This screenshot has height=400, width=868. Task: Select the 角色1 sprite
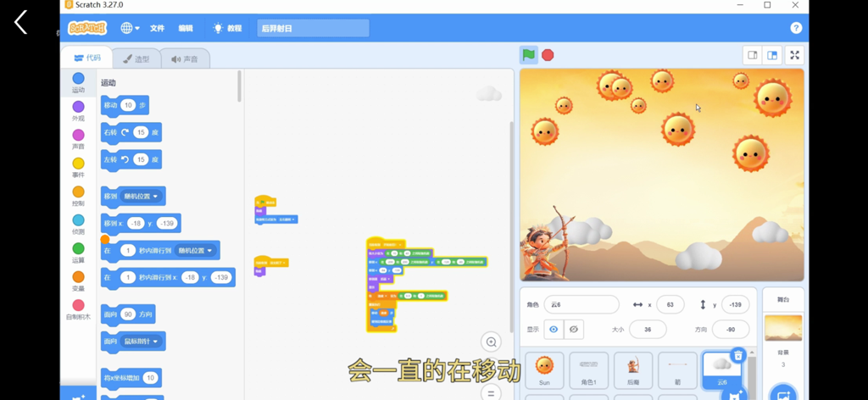click(x=588, y=370)
